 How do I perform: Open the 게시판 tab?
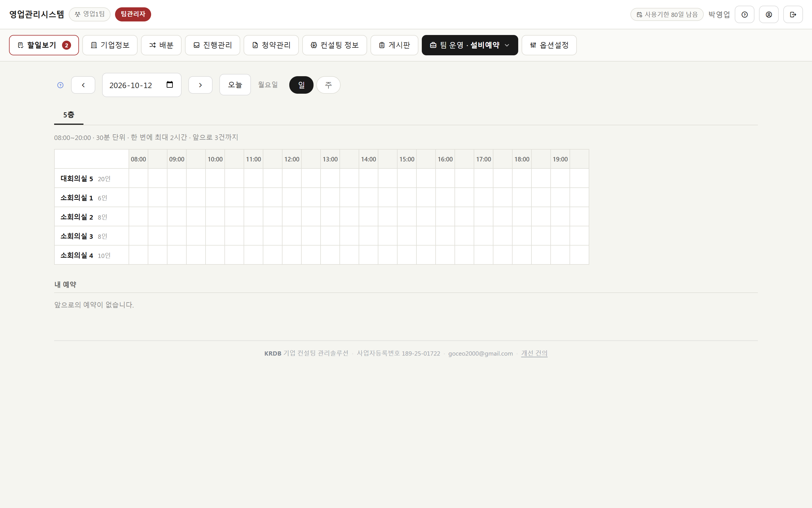tap(394, 45)
